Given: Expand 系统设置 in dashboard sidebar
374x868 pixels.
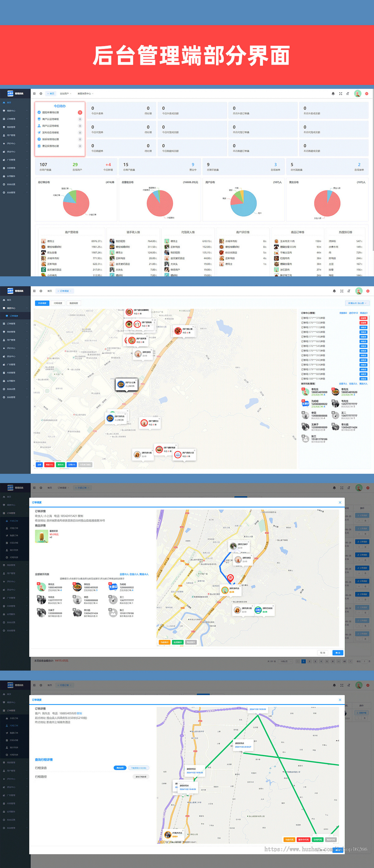Looking at the screenshot, I should [15, 184].
